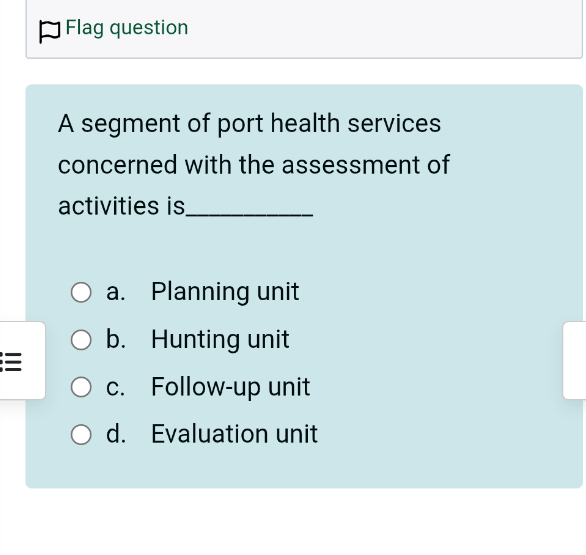Image resolution: width=586 pixels, height=555 pixels.
Task: Expand the left side drawer panel
Action: (x=22, y=360)
